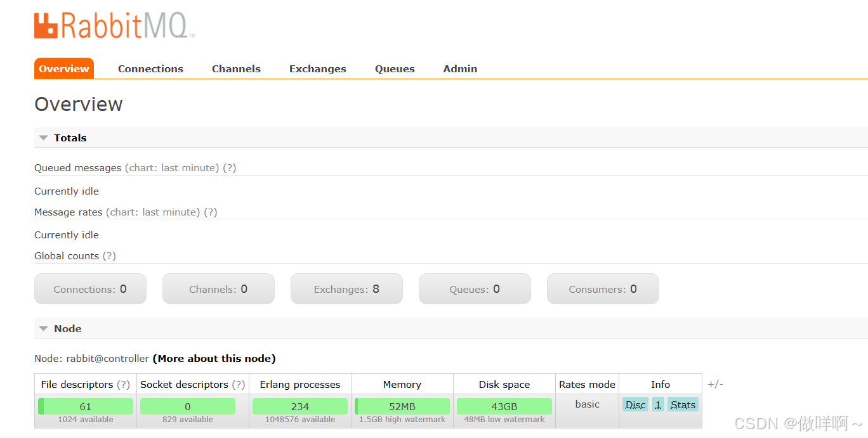
Task: Click the Exchanges: 8 count button
Action: pos(346,289)
